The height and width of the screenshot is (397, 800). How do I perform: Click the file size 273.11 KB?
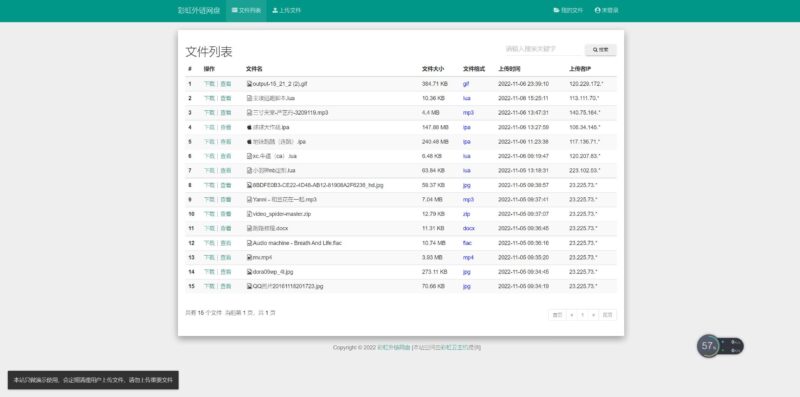point(435,272)
